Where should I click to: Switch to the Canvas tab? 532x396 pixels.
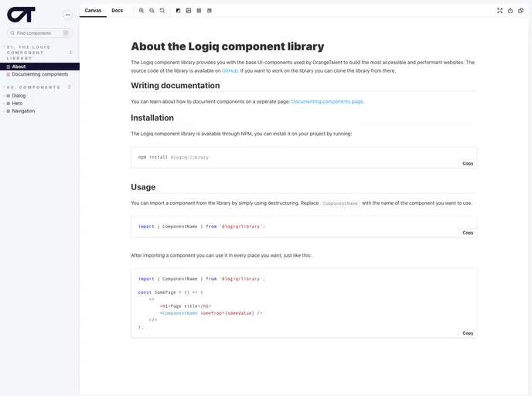93,11
